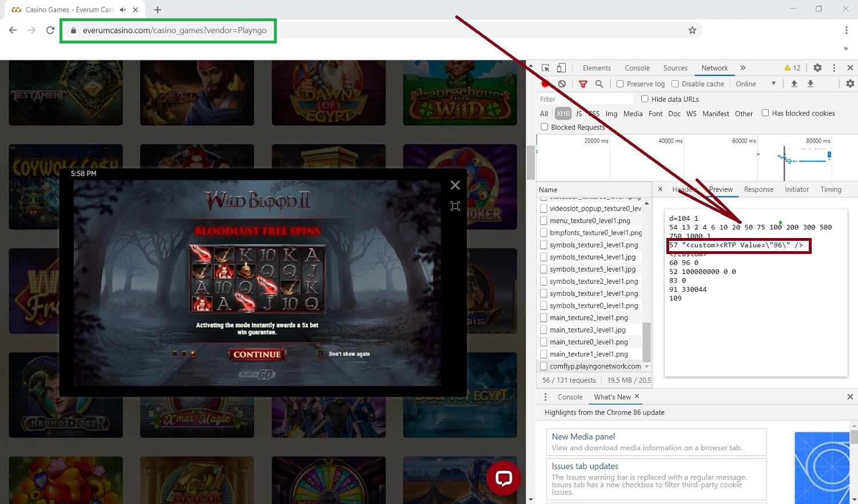Enable Preserve log checkbox
The image size is (858, 504).
(620, 84)
